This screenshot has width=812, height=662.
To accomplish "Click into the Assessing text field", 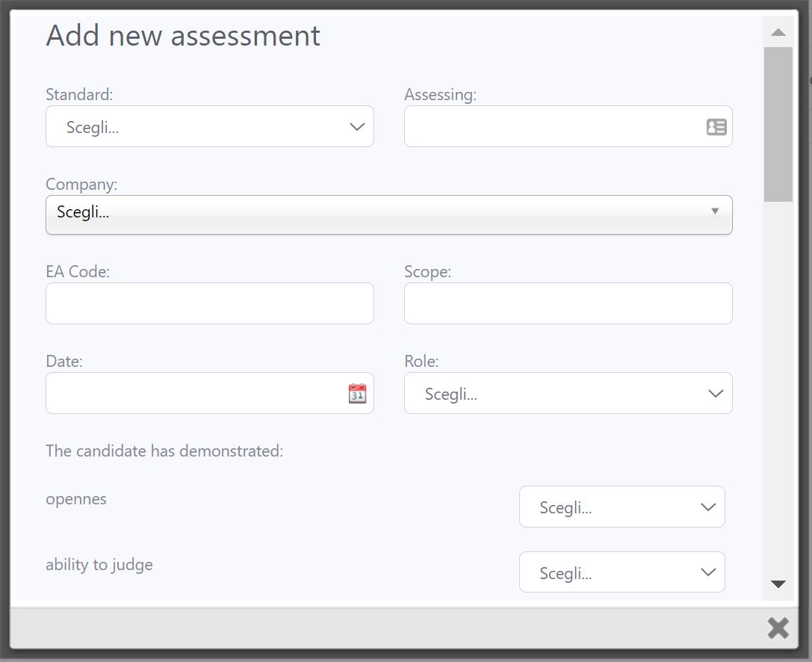I will coord(553,127).
